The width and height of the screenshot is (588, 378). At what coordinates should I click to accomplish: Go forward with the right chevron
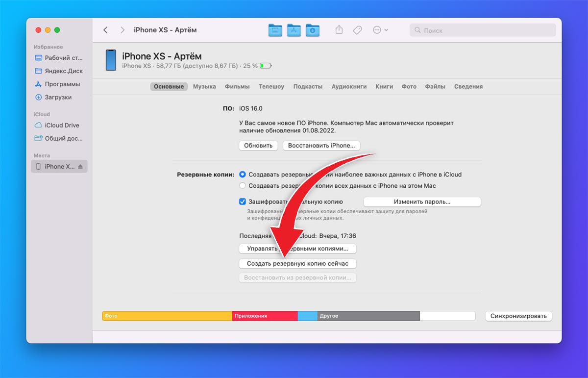click(122, 30)
